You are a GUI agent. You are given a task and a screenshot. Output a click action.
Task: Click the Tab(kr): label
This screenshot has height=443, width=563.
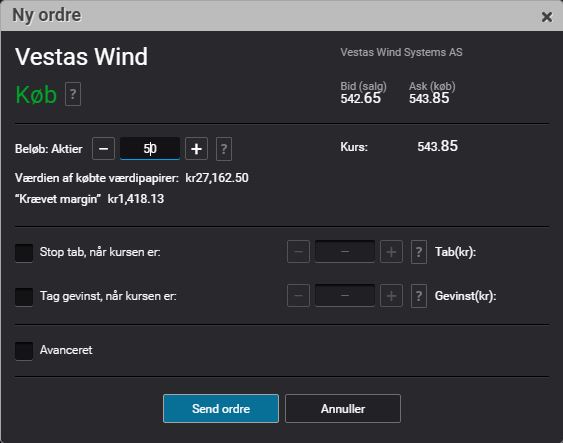click(x=455, y=252)
